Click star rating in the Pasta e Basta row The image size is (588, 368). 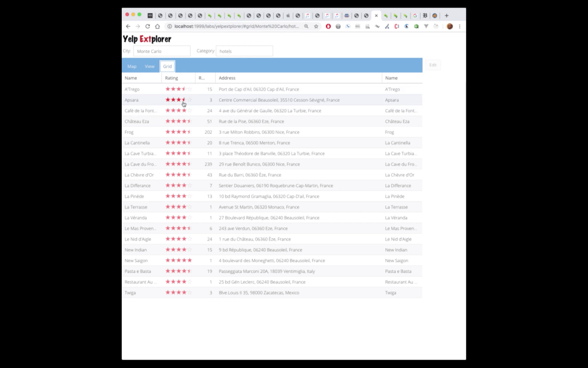click(x=179, y=271)
